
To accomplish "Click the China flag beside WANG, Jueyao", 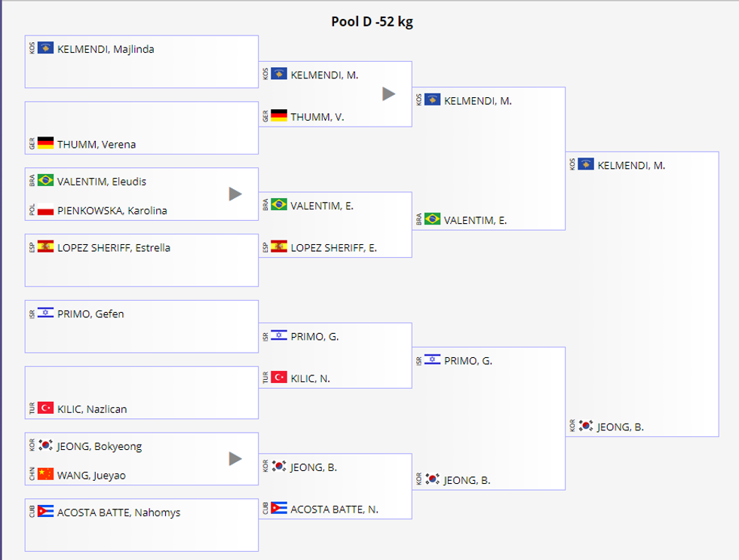I will point(45,475).
